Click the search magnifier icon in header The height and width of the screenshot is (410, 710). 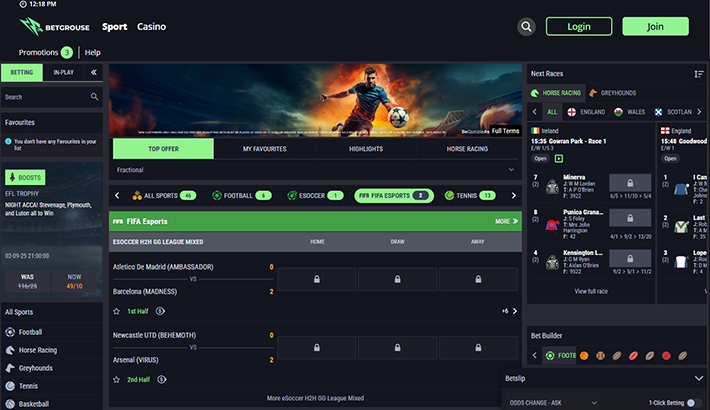(x=527, y=27)
